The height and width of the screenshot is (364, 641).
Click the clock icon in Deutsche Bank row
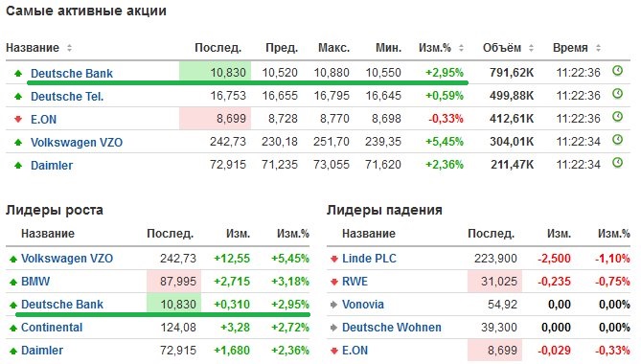tap(617, 71)
